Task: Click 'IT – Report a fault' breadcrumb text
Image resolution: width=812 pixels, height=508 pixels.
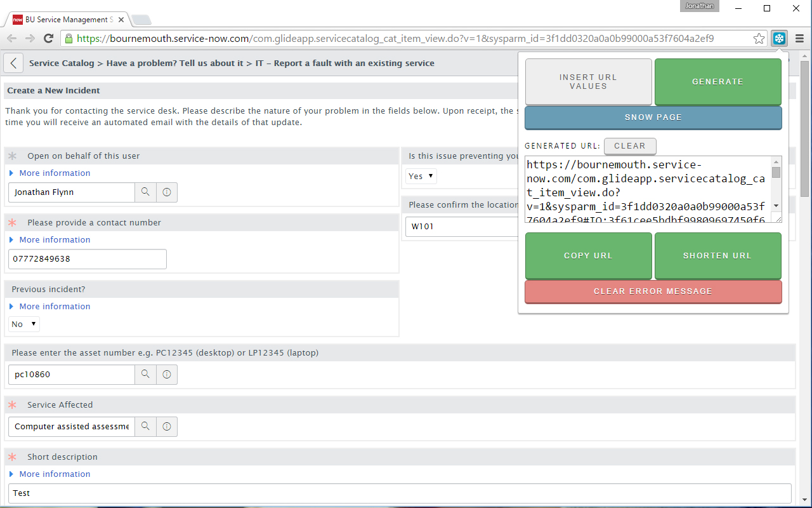Action: pos(345,63)
